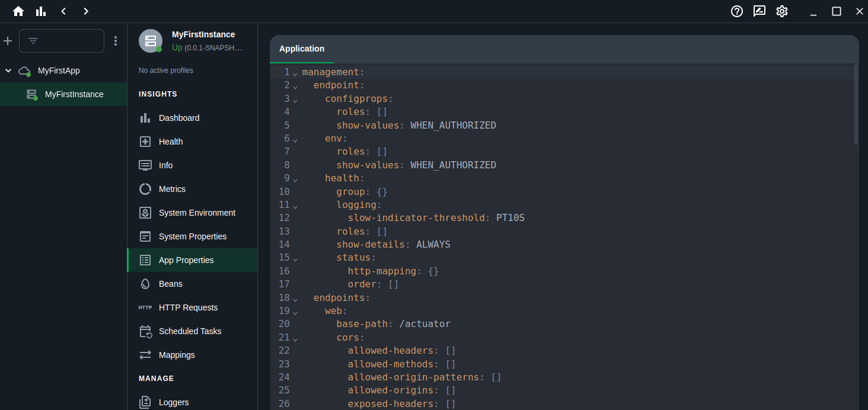Viewport: 868px width, 410px height.
Task: Click the 'PT10S' value
Action: (510, 218)
